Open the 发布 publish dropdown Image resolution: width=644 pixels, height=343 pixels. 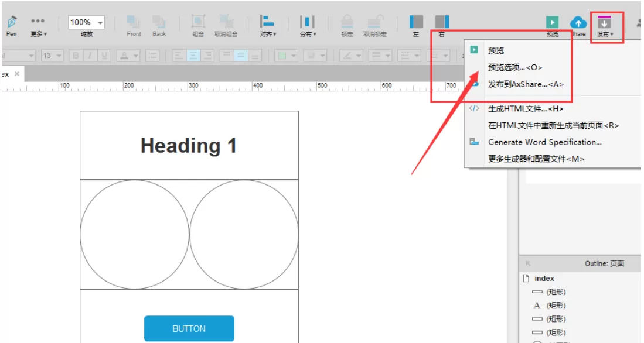tap(605, 26)
